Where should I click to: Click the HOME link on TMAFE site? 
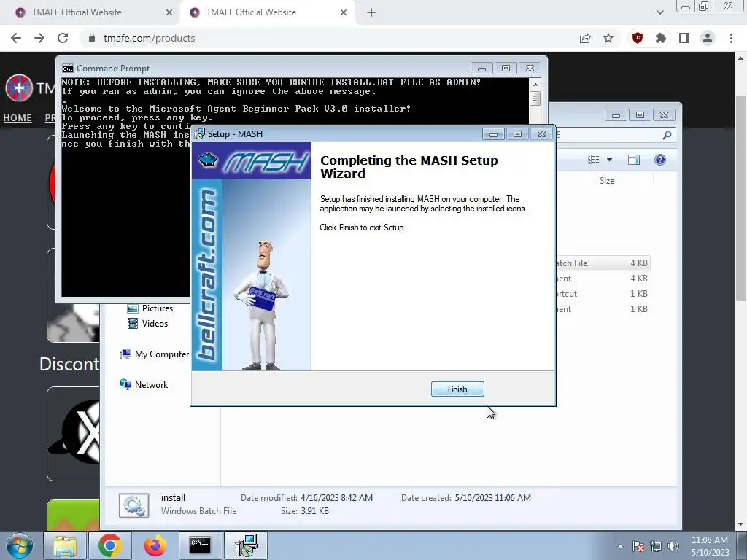tap(18, 117)
